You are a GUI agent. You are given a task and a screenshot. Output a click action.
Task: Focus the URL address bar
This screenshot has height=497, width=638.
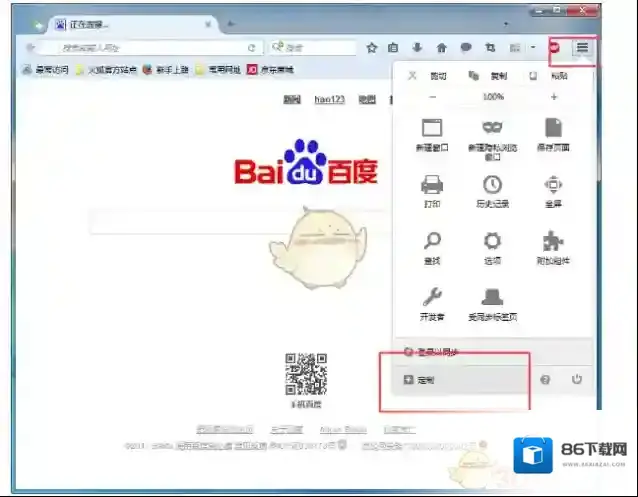[153, 48]
